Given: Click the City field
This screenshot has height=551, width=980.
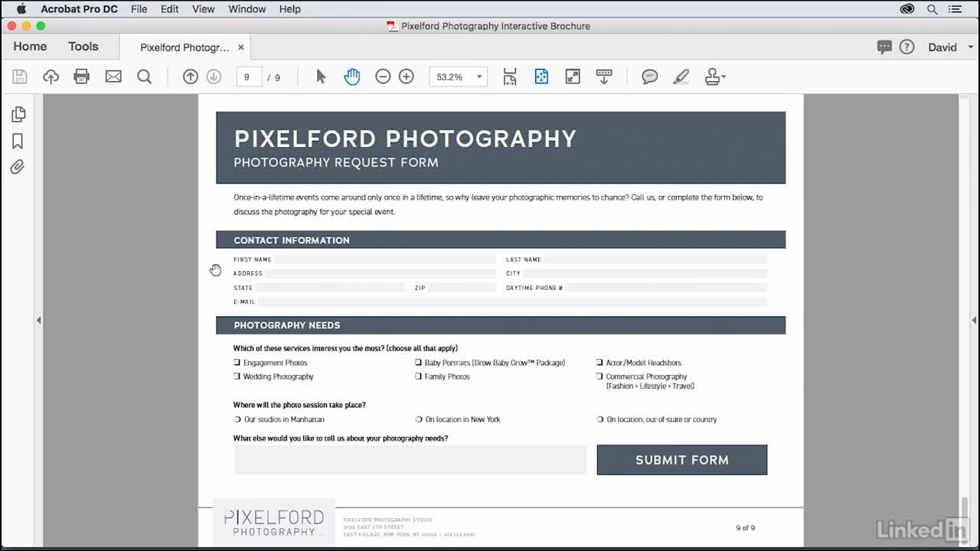Looking at the screenshot, I should (645, 273).
